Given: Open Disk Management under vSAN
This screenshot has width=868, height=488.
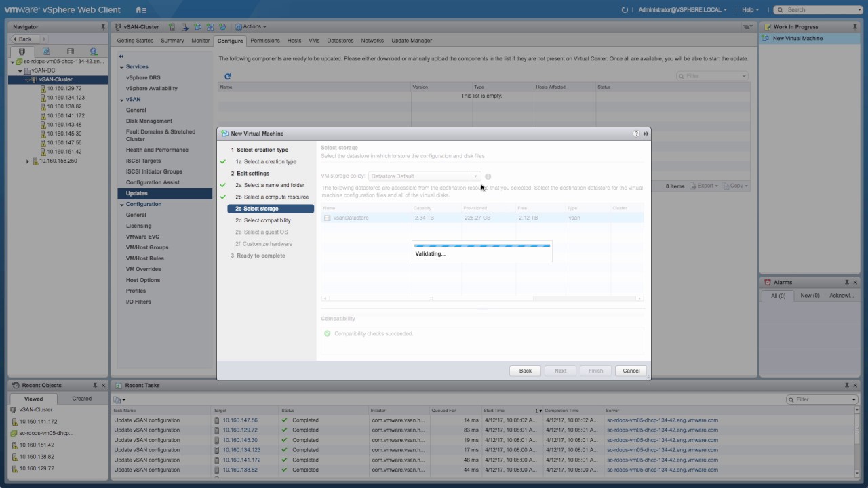Looking at the screenshot, I should pyautogui.click(x=149, y=121).
